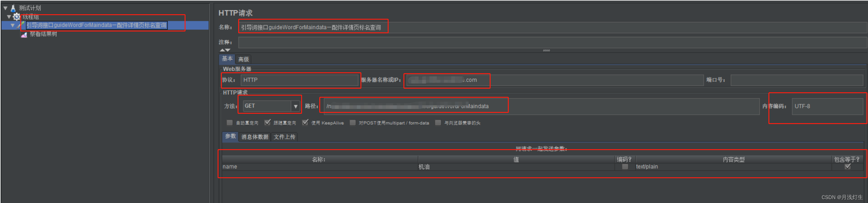This screenshot has width=868, height=203.
Task: Select the 引导词接口guideWordForMaindata tree item
Action: tap(96, 25)
